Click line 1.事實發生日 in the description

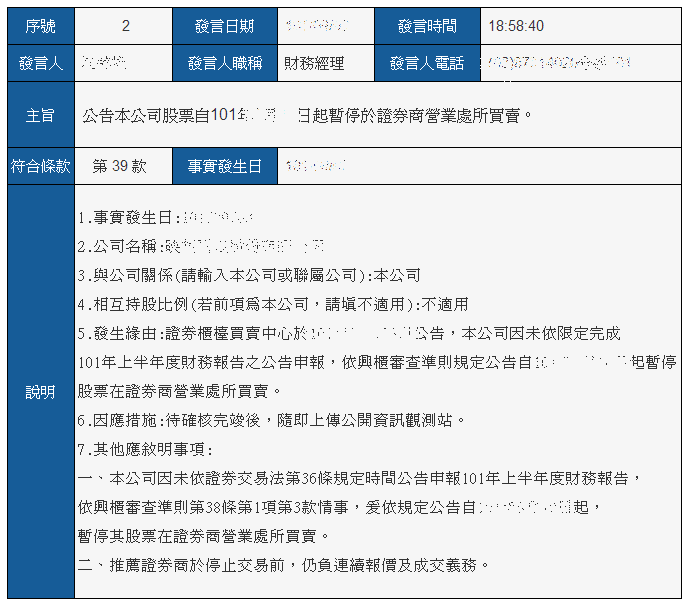point(165,217)
